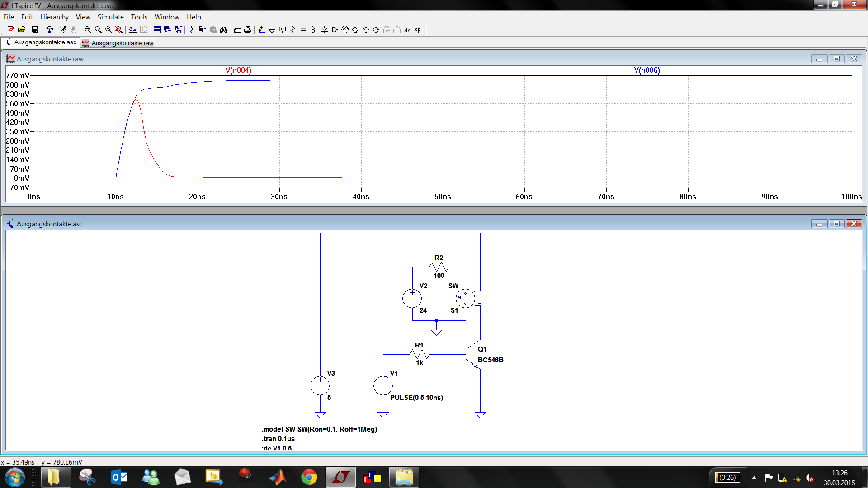Image resolution: width=868 pixels, height=488 pixels.
Task: Open the Tools menu
Action: coord(139,17)
